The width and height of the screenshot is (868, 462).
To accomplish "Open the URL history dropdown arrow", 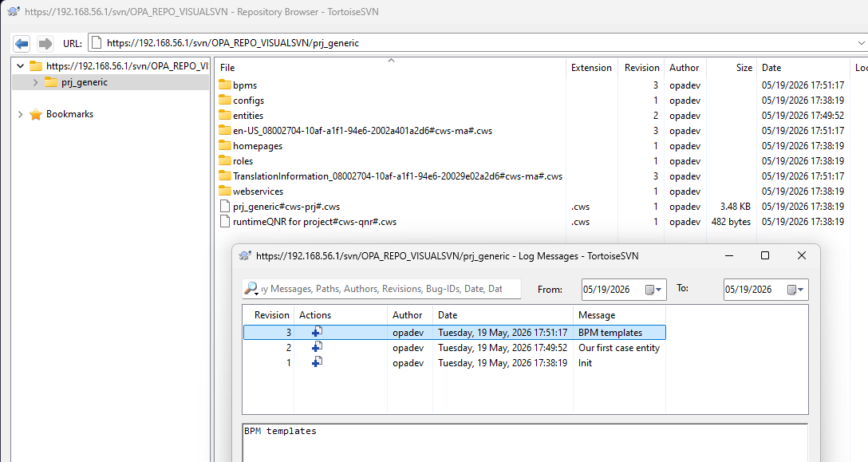I will [861, 43].
